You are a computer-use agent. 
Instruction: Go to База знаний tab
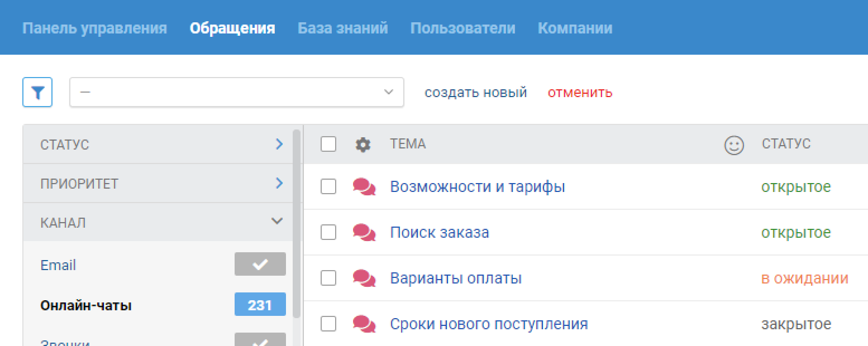pyautogui.click(x=342, y=28)
